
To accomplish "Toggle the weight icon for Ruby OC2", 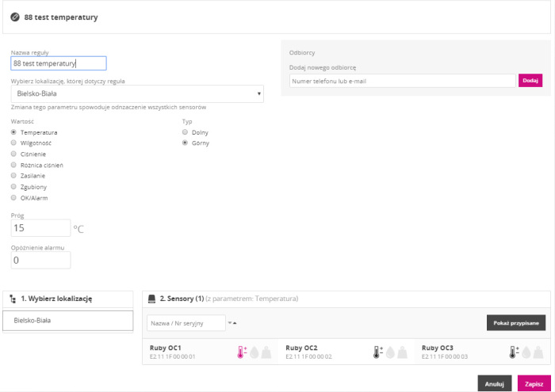I will pyautogui.click(x=403, y=352).
